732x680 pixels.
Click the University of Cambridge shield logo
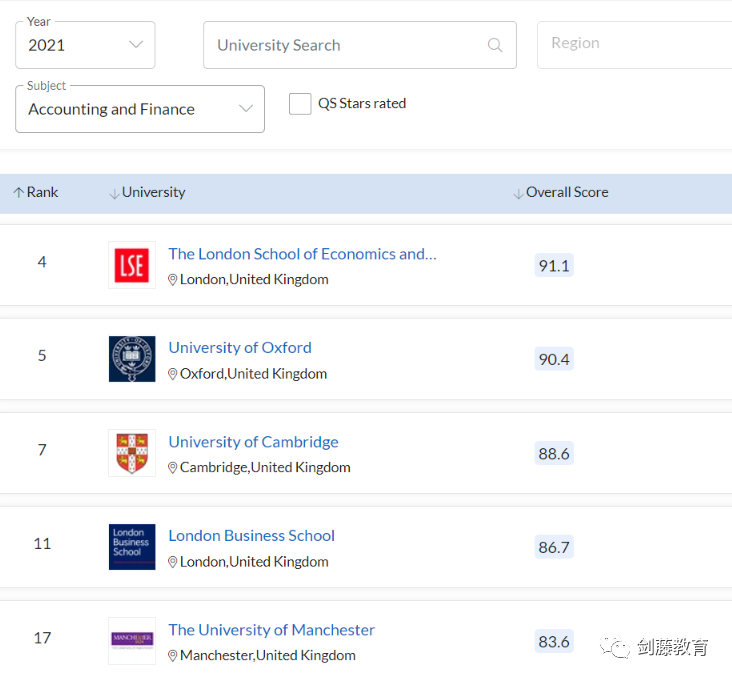click(132, 453)
